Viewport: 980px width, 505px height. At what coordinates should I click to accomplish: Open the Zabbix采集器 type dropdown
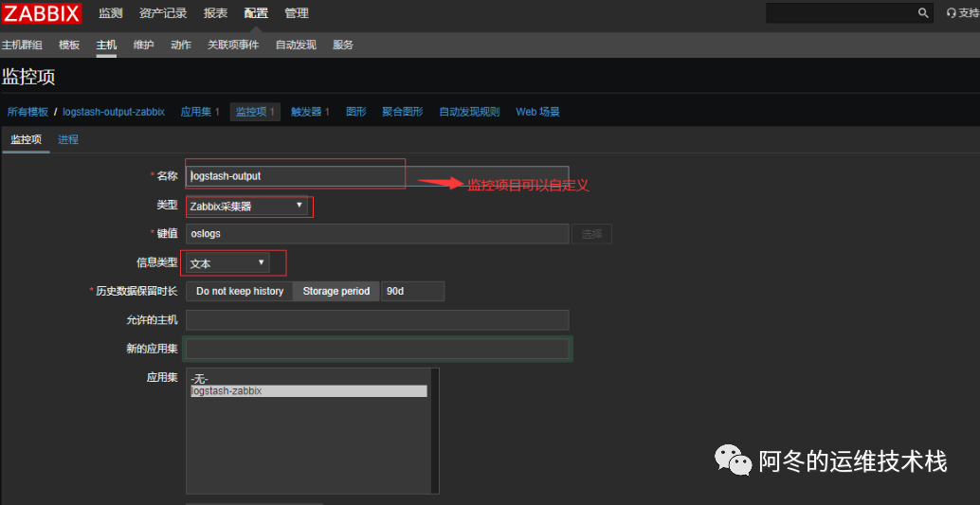[248, 206]
